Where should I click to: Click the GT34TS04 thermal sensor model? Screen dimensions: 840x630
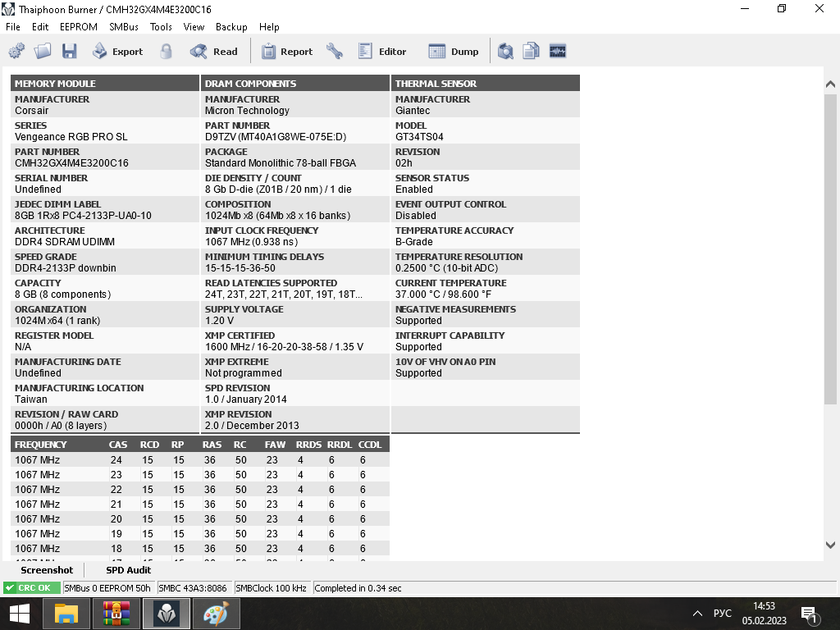(x=419, y=137)
